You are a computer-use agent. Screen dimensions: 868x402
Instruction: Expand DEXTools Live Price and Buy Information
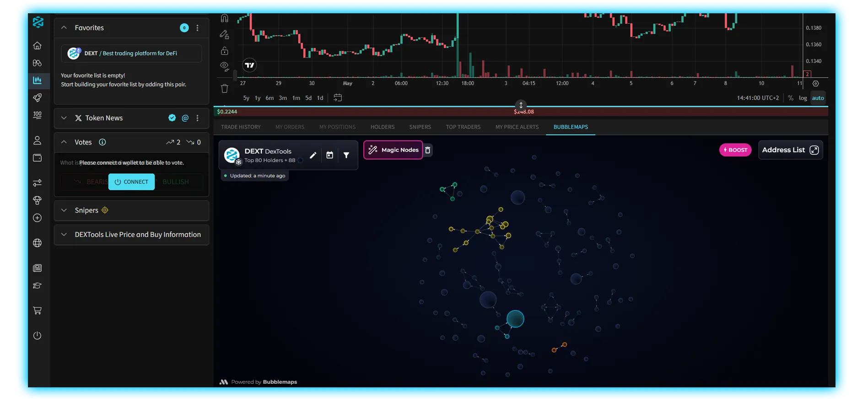[x=64, y=235]
